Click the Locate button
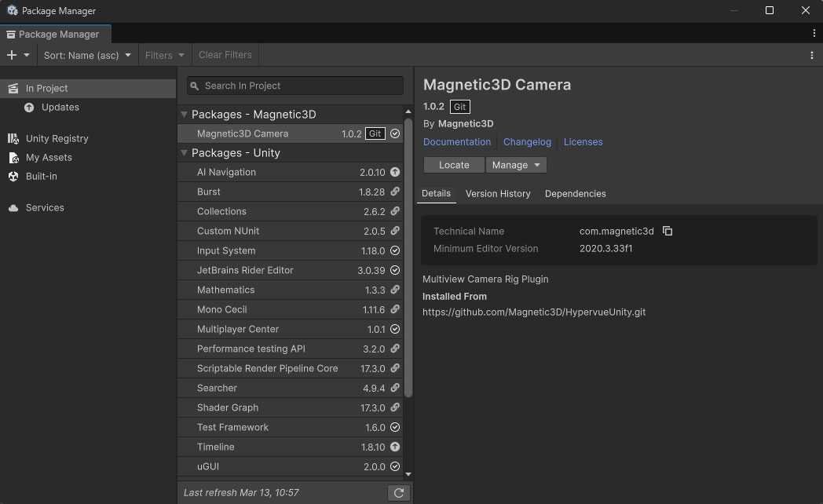This screenshot has width=823, height=504. 453,165
